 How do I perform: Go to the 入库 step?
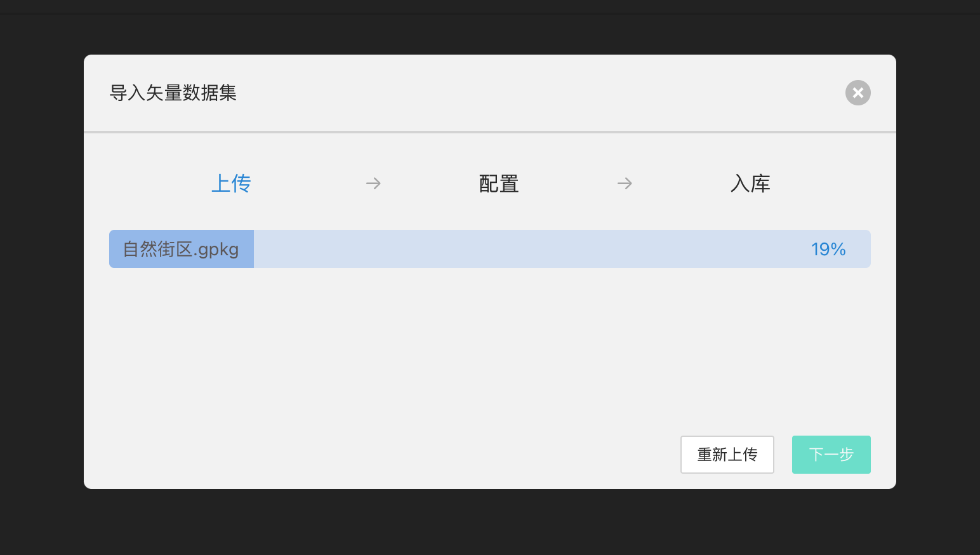click(x=750, y=184)
